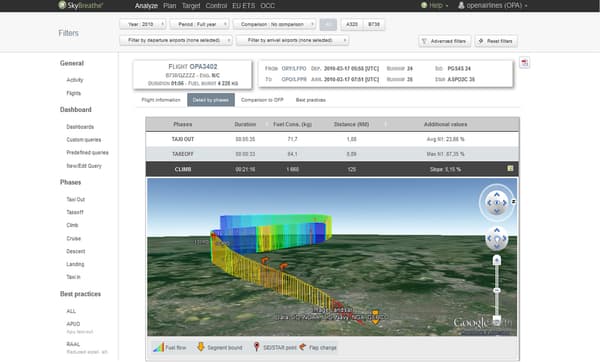
Task: Select the CLIMB phase row
Action: [332, 169]
